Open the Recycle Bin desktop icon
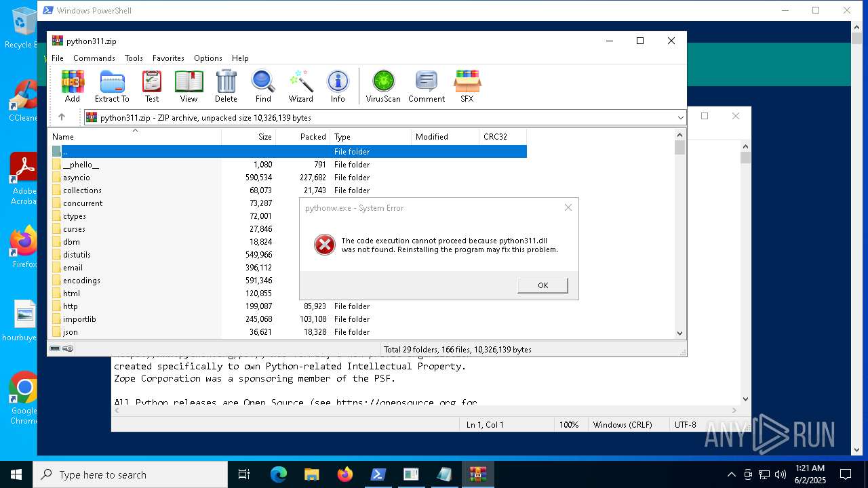Viewport: 868px width, 488px height. pos(23,28)
